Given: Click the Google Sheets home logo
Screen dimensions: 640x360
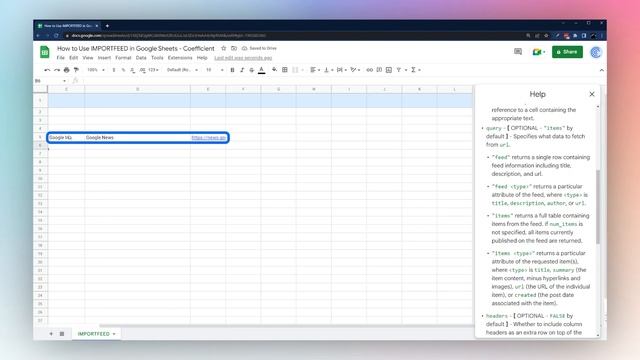Looking at the screenshot, I should click(45, 52).
